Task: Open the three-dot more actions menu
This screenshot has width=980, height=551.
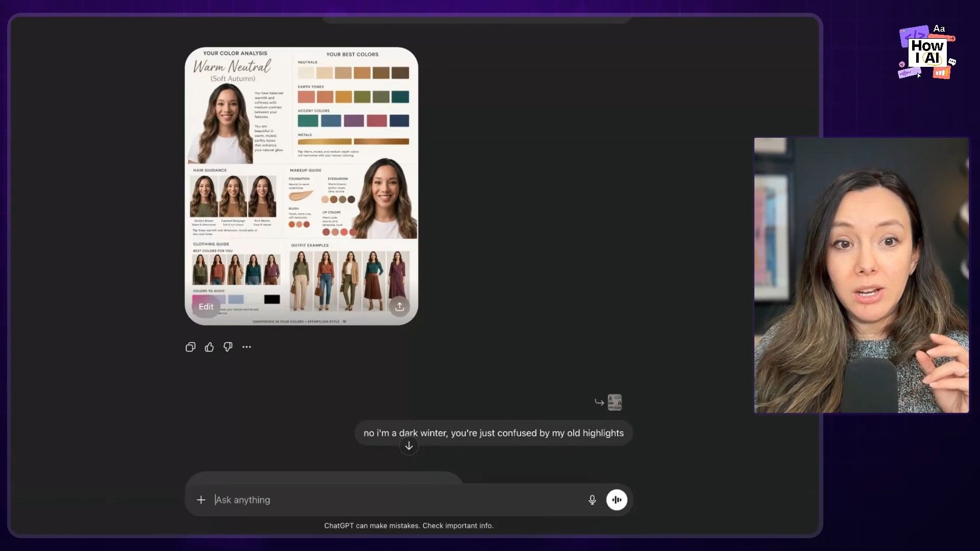Action: [x=247, y=347]
